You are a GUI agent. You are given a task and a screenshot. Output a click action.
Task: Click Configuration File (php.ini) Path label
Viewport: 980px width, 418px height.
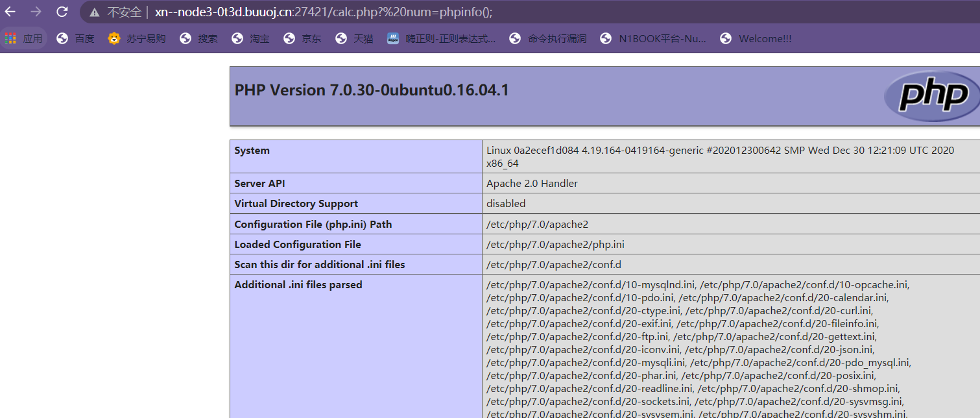point(313,225)
